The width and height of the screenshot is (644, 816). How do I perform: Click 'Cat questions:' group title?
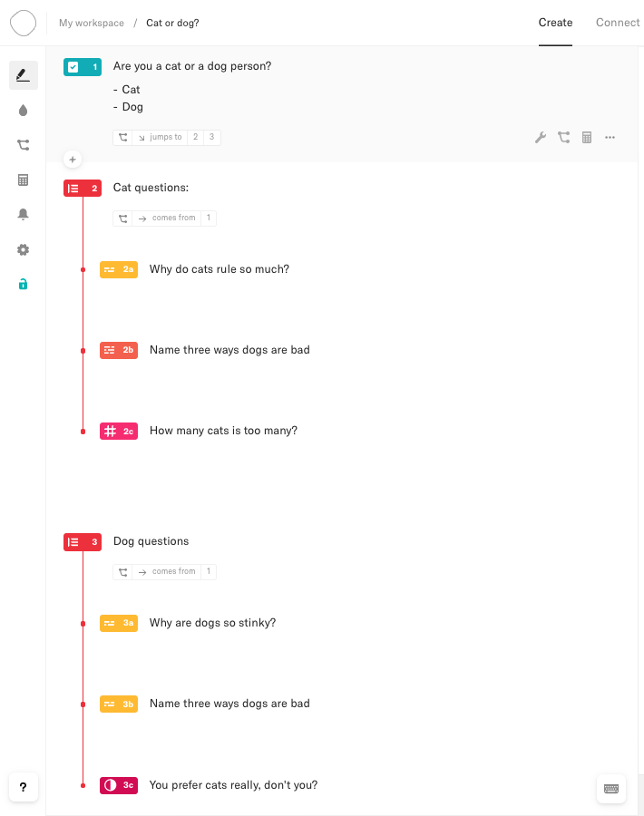[x=151, y=188]
